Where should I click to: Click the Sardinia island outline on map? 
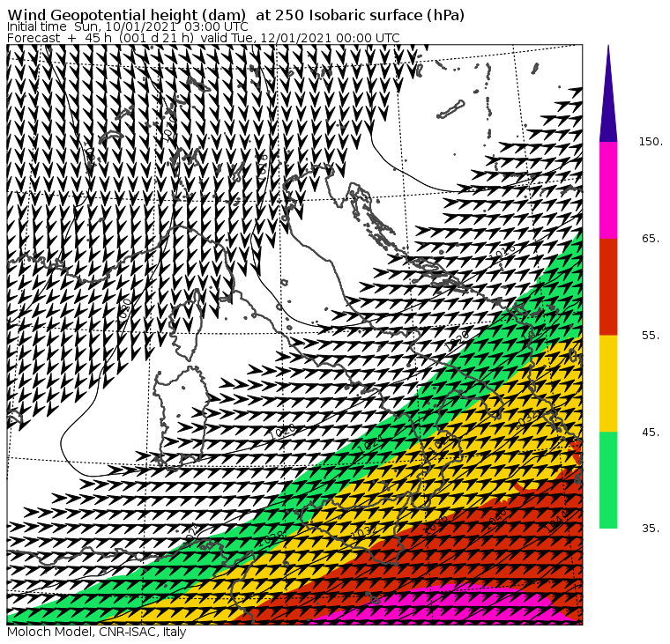click(x=182, y=418)
